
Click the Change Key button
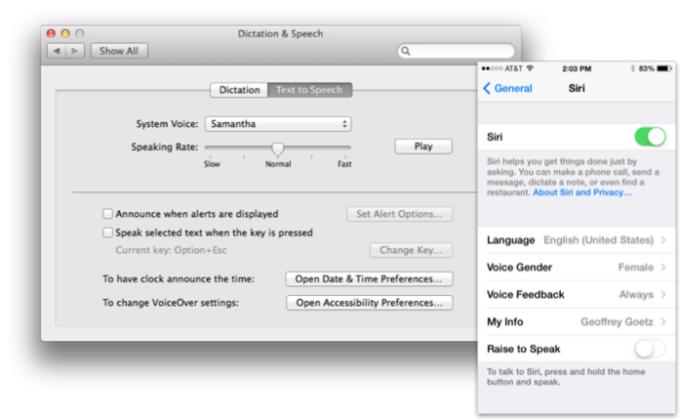(x=411, y=250)
